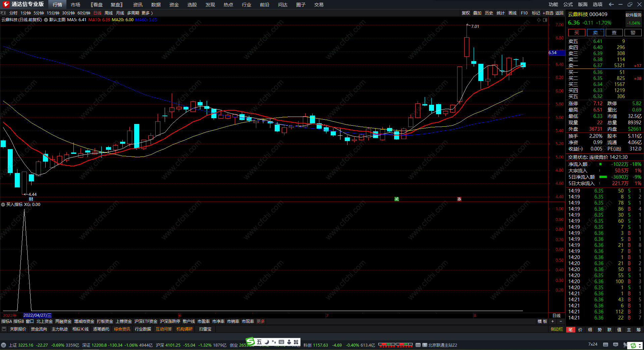644x350 pixels.
Task: Click the 2022/04/27/三 date label
Action: 38,315
